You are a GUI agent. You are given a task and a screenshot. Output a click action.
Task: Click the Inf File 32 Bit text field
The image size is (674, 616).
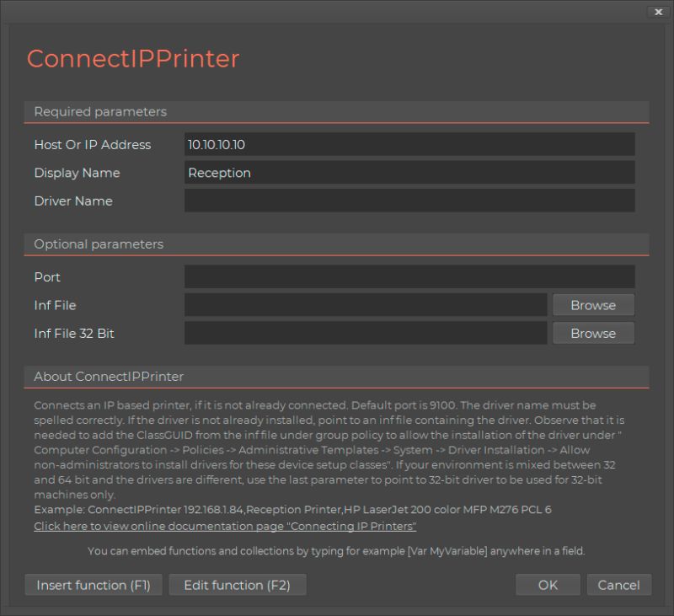click(366, 333)
